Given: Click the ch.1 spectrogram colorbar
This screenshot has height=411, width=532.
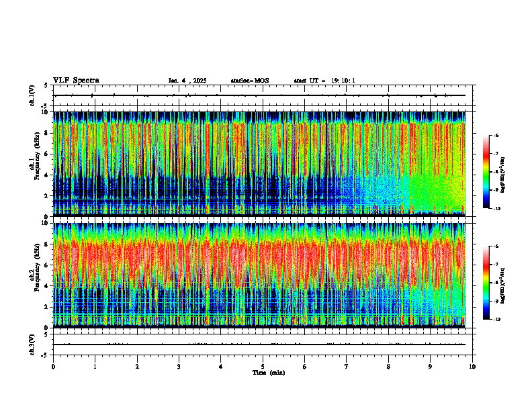Looking at the screenshot, I should pos(486,172).
